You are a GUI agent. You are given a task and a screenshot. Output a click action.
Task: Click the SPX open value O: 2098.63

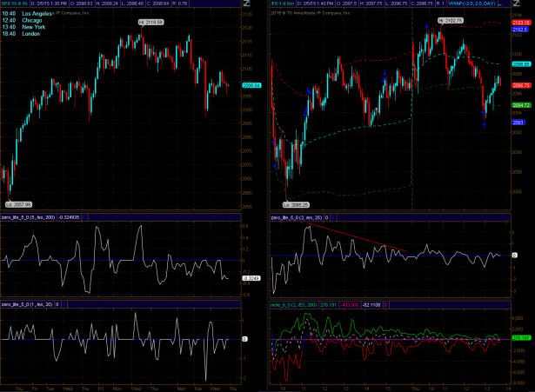[x=81, y=3]
